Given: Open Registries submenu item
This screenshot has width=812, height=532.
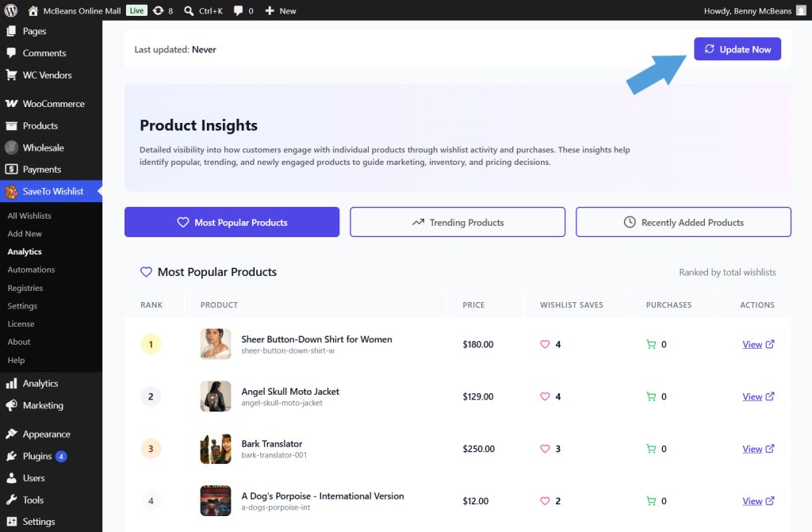Looking at the screenshot, I should tap(25, 288).
